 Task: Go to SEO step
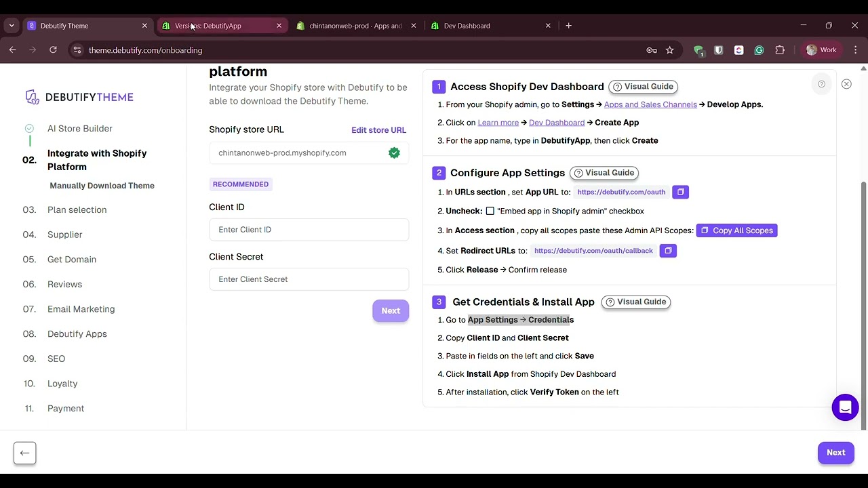point(56,359)
